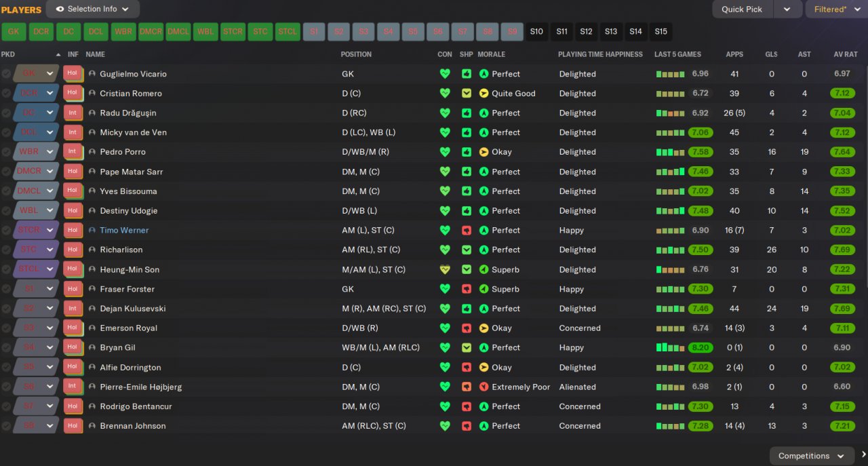Click Cristian Romero's match sharpness icon
Viewport: 868px width, 466px height.
[467, 94]
